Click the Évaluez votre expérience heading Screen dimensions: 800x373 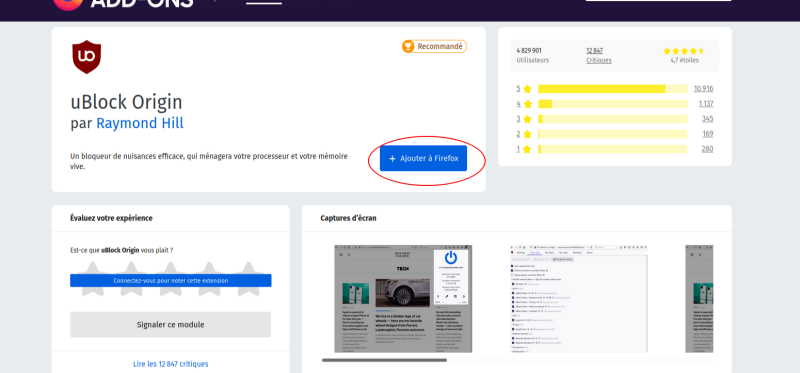pos(111,218)
